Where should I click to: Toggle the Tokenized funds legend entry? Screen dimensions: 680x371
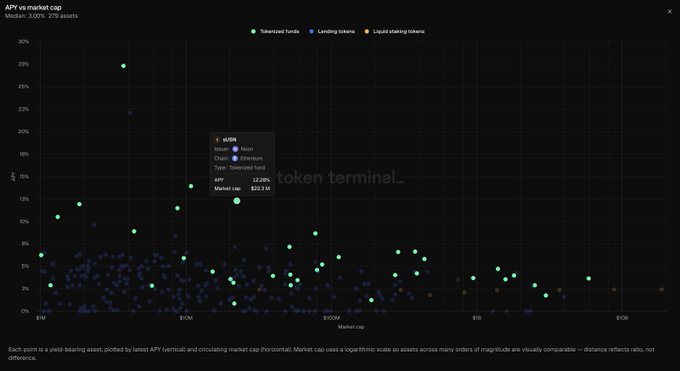[275, 31]
